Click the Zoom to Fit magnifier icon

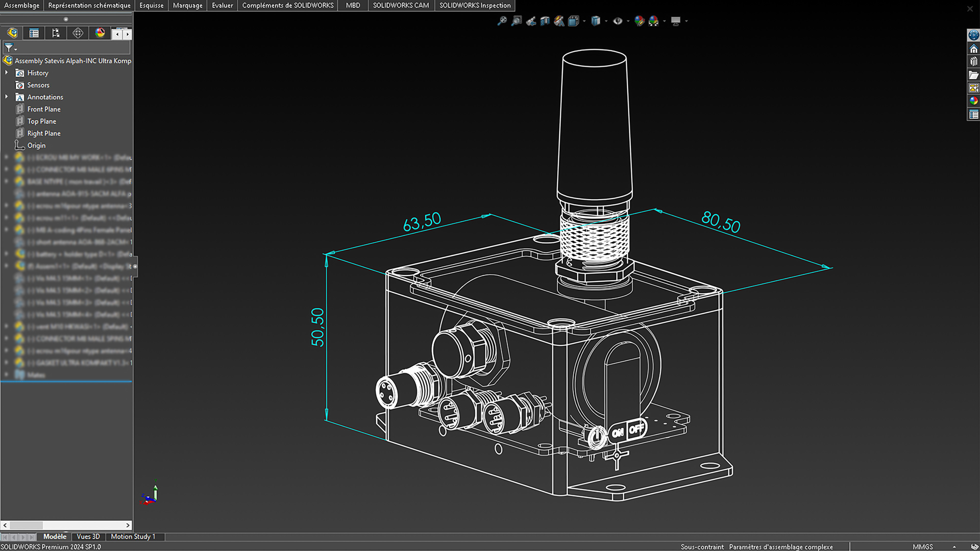[502, 21]
